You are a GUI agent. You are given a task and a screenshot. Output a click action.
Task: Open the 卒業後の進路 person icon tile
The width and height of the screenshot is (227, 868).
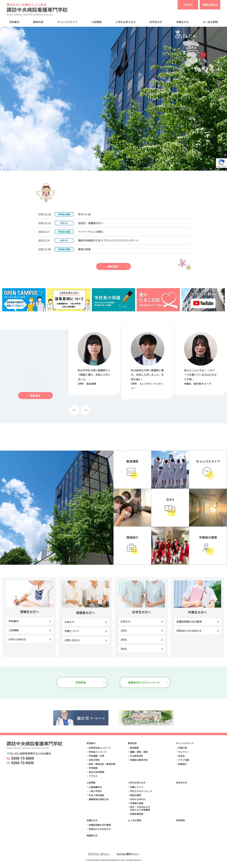[x=208, y=546]
